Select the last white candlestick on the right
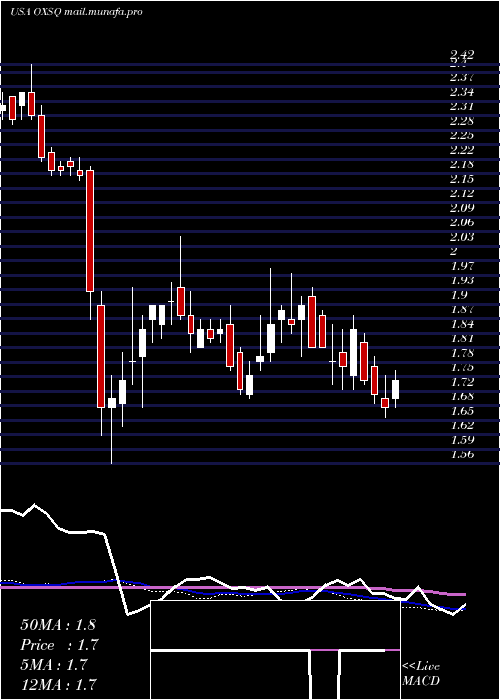Screen dimensions: 500x700 396,389
